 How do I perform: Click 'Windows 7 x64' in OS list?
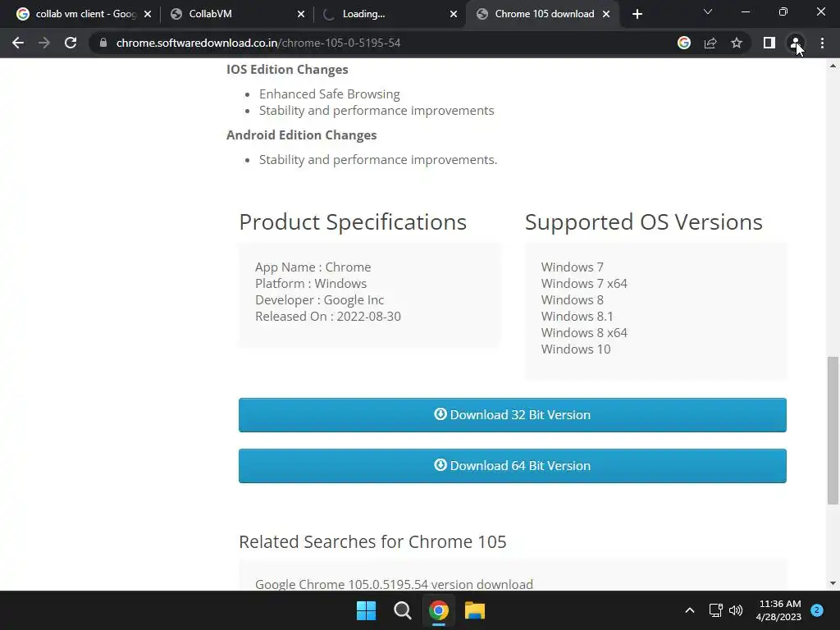click(x=584, y=283)
